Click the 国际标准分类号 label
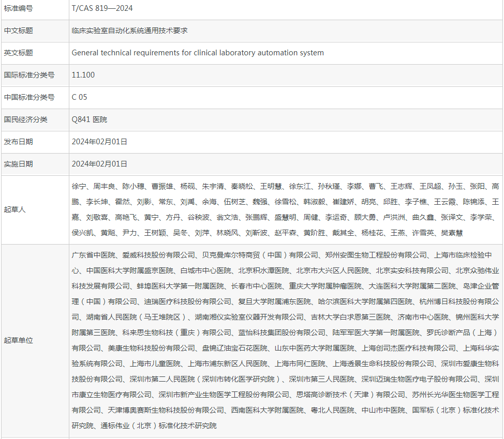 [x=29, y=75]
